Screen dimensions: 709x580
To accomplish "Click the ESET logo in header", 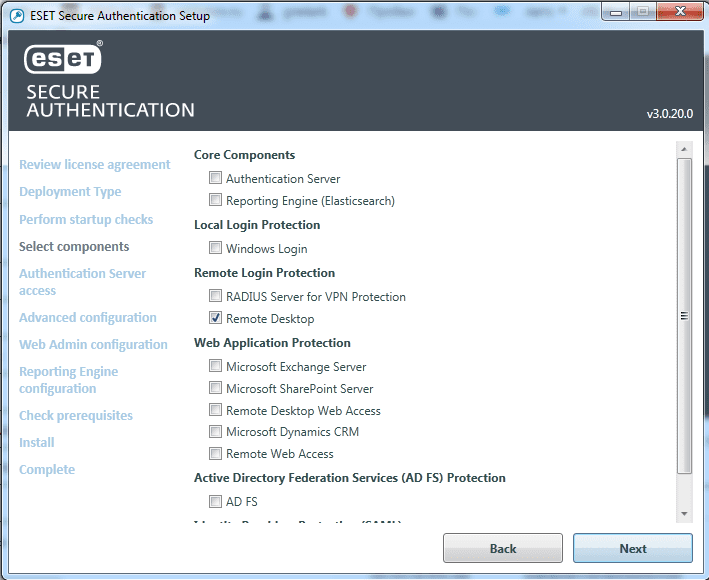I will pyautogui.click(x=63, y=57).
